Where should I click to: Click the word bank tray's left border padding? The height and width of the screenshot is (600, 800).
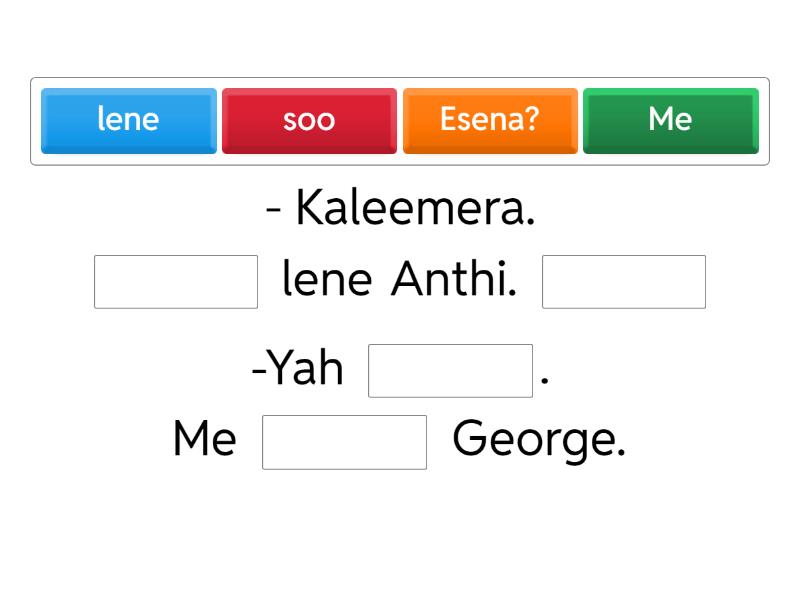[x=35, y=121]
